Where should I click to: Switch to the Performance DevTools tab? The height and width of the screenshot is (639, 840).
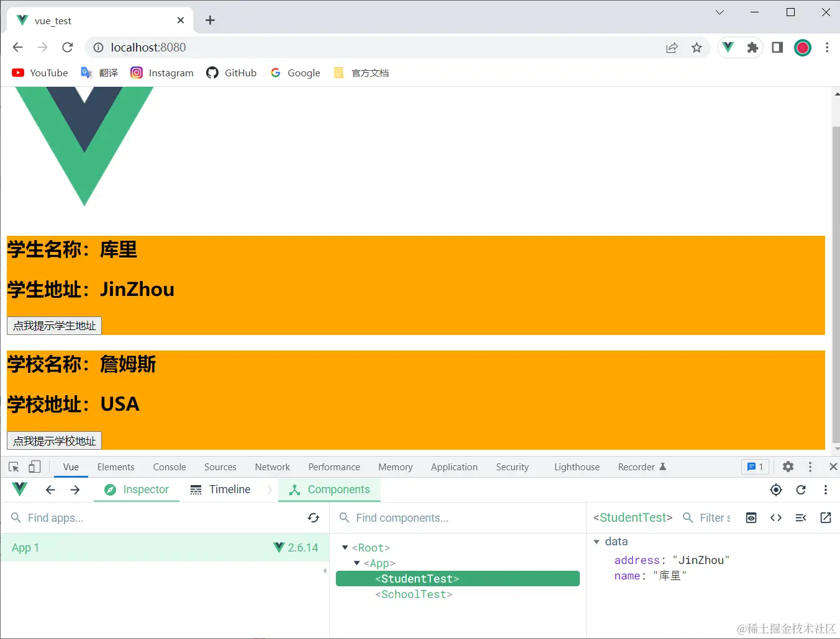click(334, 467)
